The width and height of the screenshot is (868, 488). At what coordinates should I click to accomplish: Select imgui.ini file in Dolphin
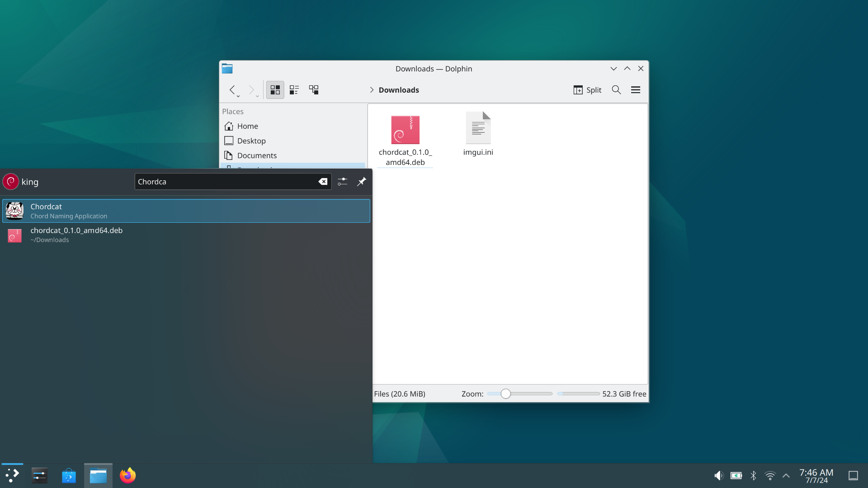tap(478, 134)
